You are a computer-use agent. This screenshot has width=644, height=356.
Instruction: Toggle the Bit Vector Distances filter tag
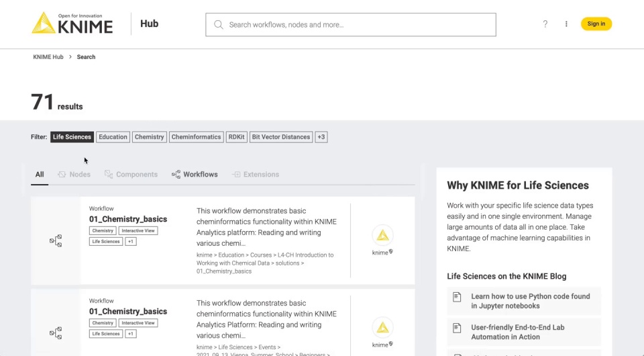281,137
